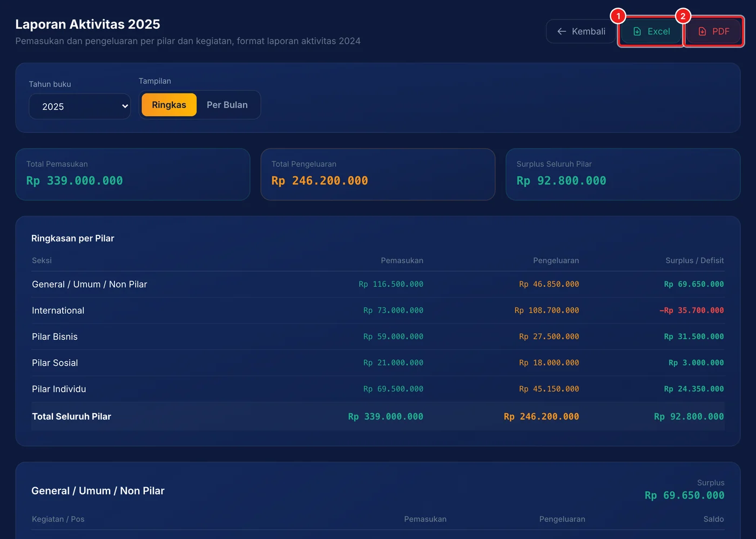Click the Surplus Seluruh Pilar value Rp 92.800.000
The width and height of the screenshot is (756, 539).
(x=561, y=181)
